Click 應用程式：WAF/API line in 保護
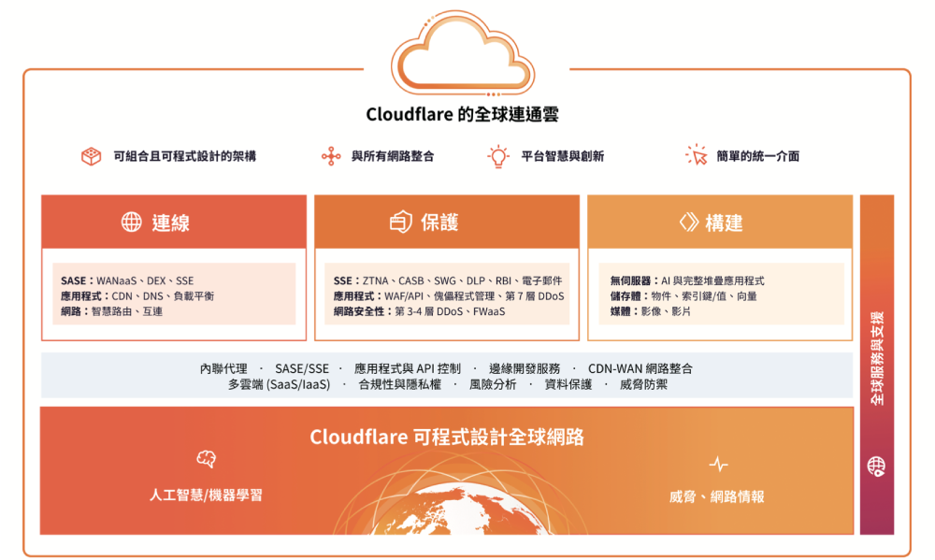Screen dimensions: 935x560 tap(449, 295)
